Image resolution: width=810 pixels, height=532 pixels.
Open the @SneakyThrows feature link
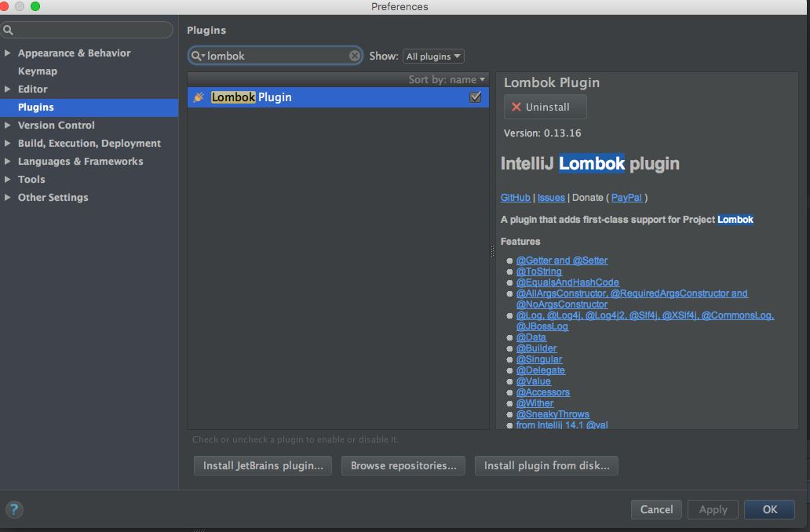(x=553, y=414)
